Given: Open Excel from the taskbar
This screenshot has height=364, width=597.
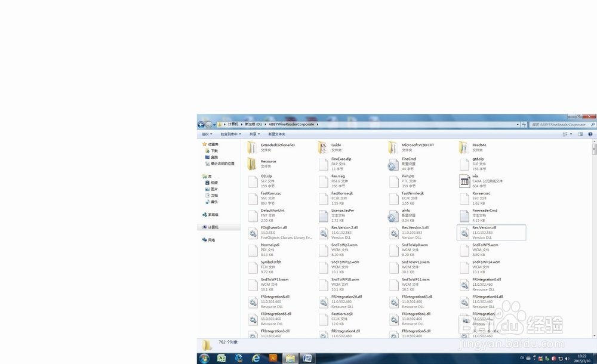Looking at the screenshot, I should coord(221,358).
